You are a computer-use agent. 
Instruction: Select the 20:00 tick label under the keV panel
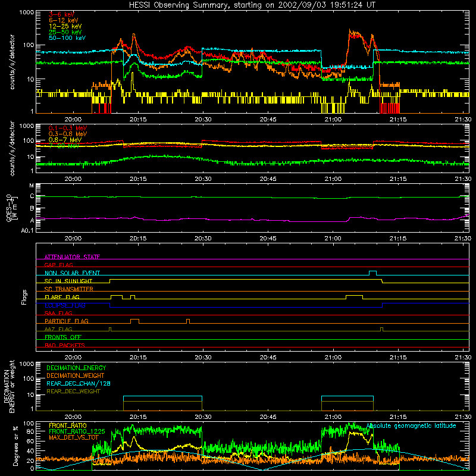tap(73, 120)
